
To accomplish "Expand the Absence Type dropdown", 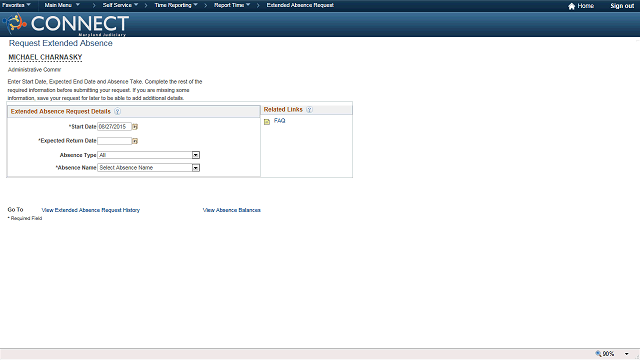I will [x=196, y=155].
